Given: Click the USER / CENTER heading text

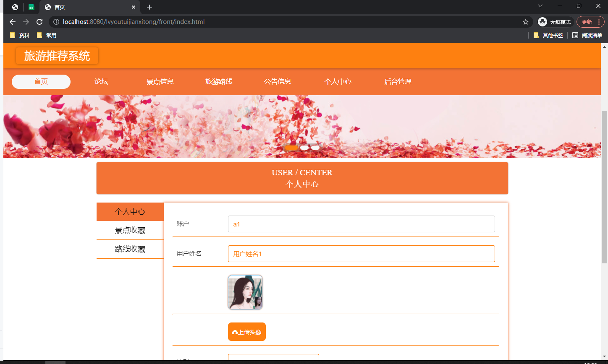Looking at the screenshot, I should (302, 172).
